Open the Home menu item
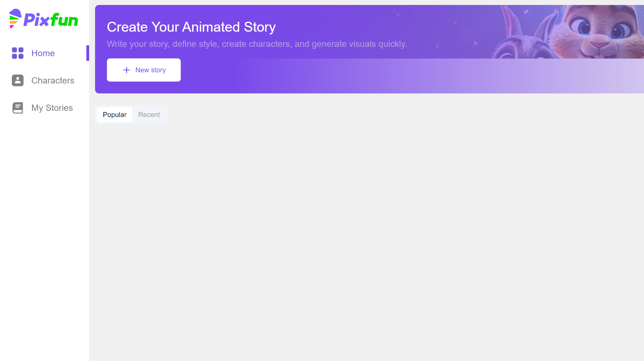 43,53
